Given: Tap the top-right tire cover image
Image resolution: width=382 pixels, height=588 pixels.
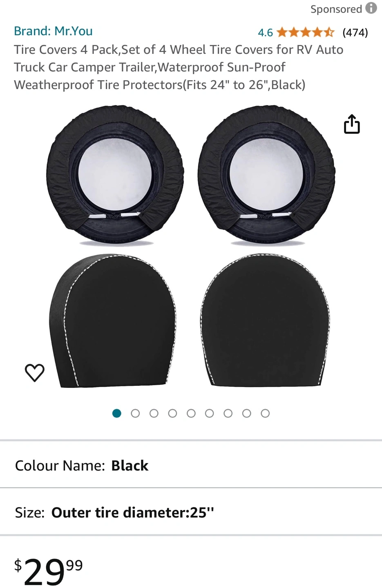Looking at the screenshot, I should click(x=266, y=176).
